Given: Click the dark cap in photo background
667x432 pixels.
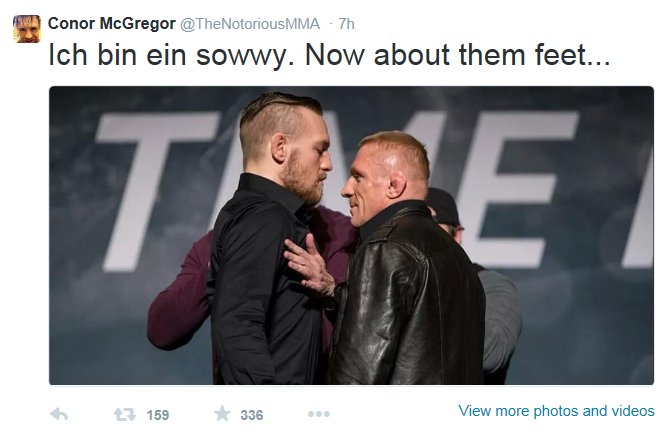Looking at the screenshot, I should tap(444, 207).
